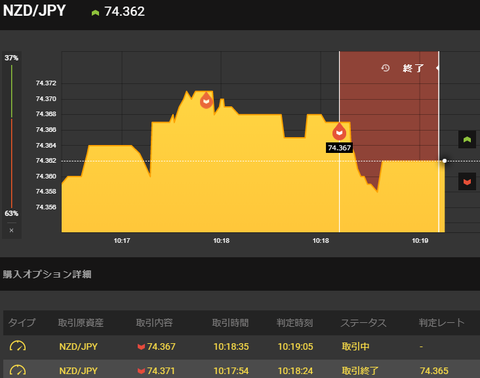Click the current price dot on dotted line
Screen dimensions: 480x378
pos(444,161)
